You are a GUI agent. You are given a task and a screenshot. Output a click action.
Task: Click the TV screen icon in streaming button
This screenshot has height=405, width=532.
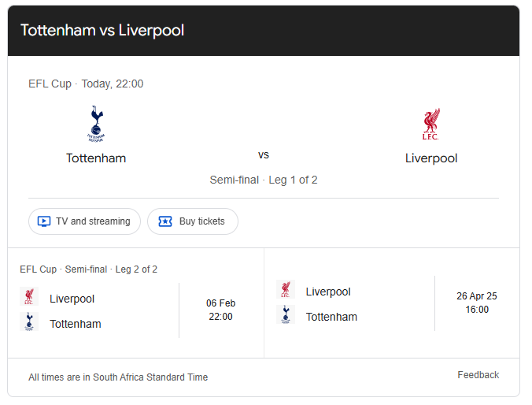coord(44,221)
